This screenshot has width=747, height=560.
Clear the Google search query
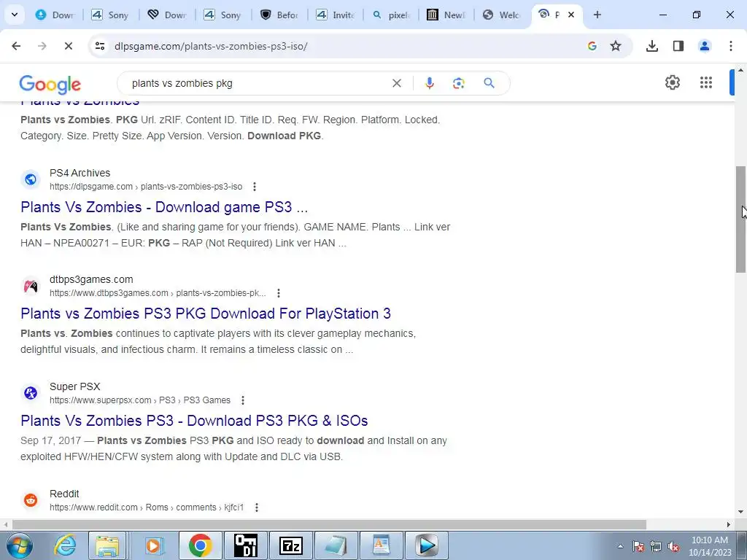[396, 83]
